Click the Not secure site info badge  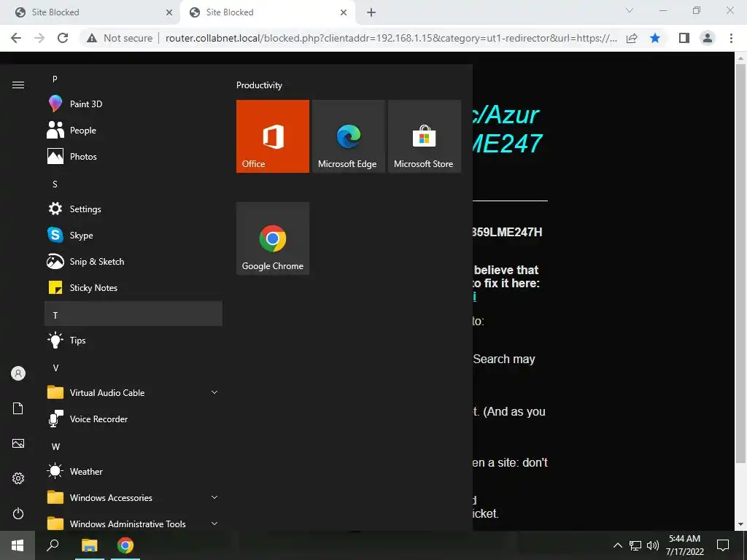(120, 38)
